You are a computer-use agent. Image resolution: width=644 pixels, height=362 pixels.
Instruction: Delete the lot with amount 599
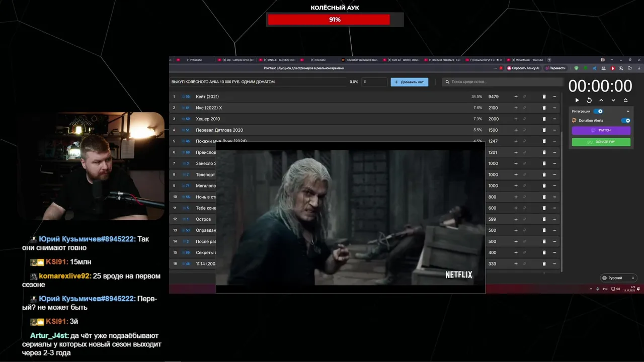[544, 219]
